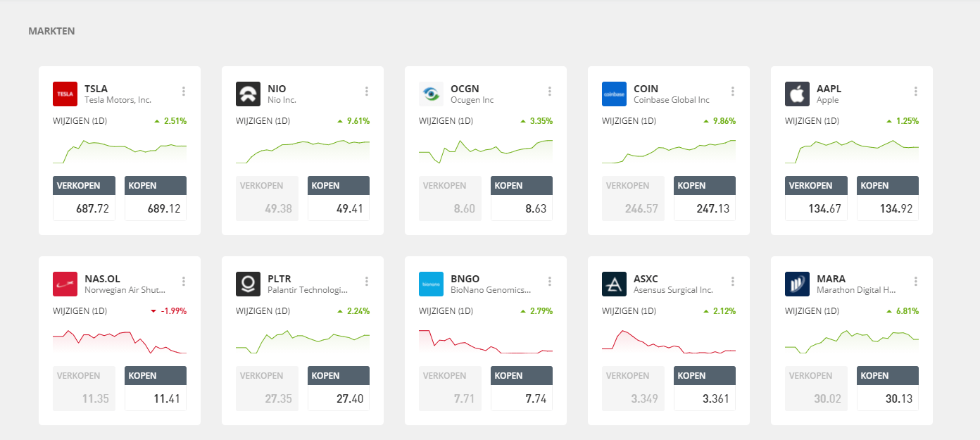The width and height of the screenshot is (980, 440).
Task: Open the TSLA card three-dot menu
Action: [x=184, y=92]
